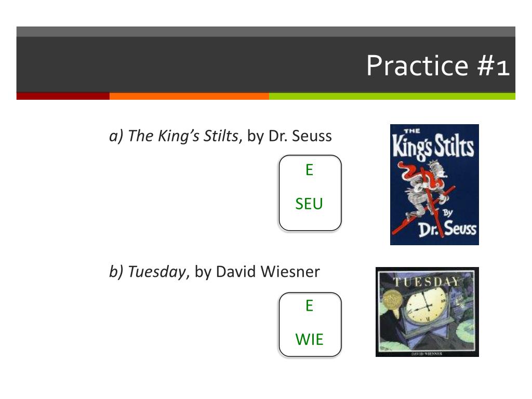Click the Dr. Seuss name on book cover

tap(447, 229)
